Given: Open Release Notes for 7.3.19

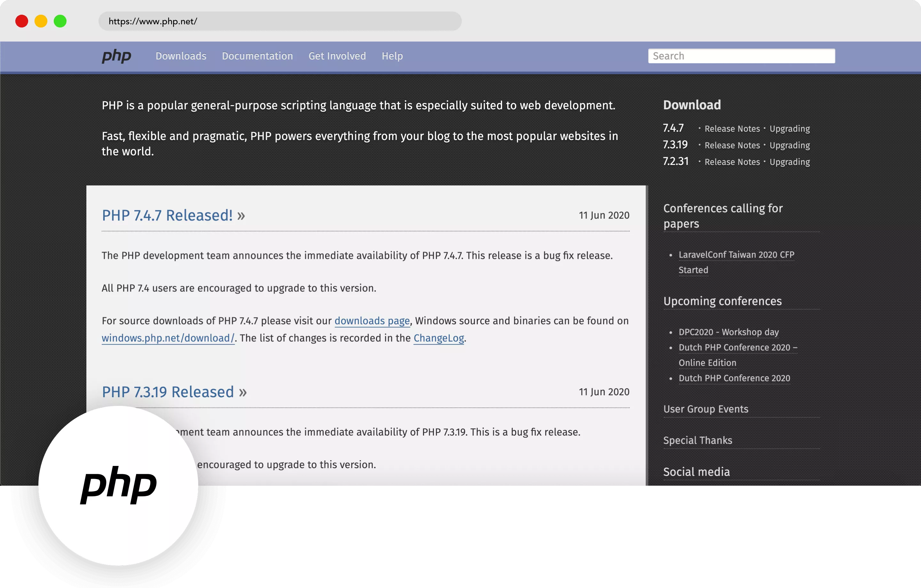Looking at the screenshot, I should pos(732,145).
